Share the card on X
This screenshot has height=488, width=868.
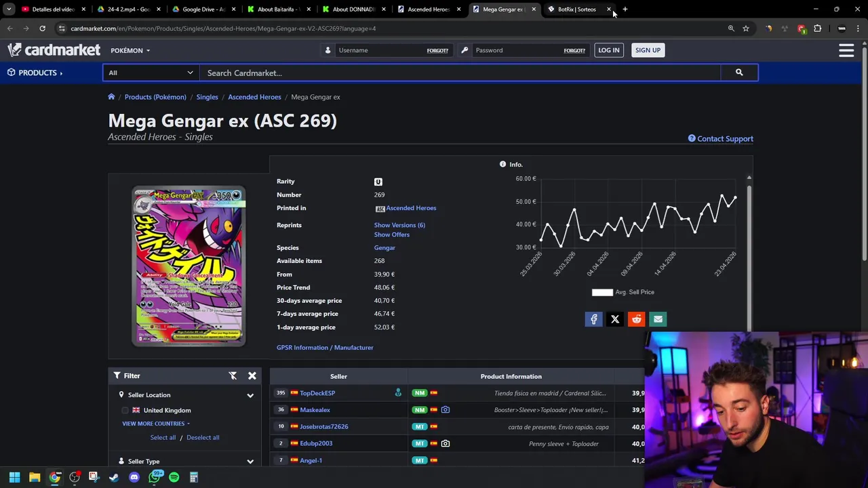point(615,319)
